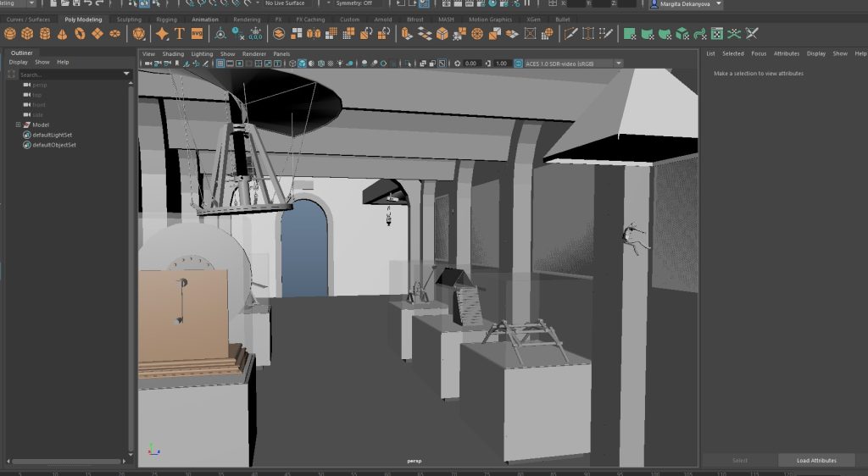Click the Select Camera icon in viewport toolbar

tap(147, 64)
